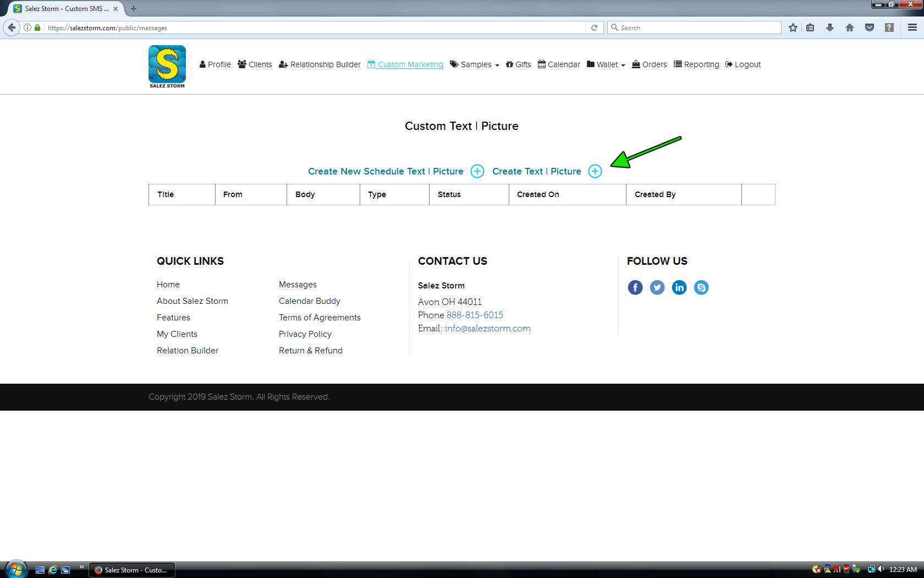Open the Firefox hamburger menu

tap(912, 28)
